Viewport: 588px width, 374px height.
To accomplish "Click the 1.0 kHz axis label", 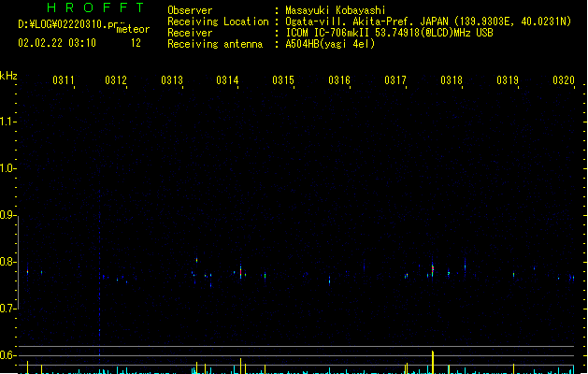I will tap(7, 168).
